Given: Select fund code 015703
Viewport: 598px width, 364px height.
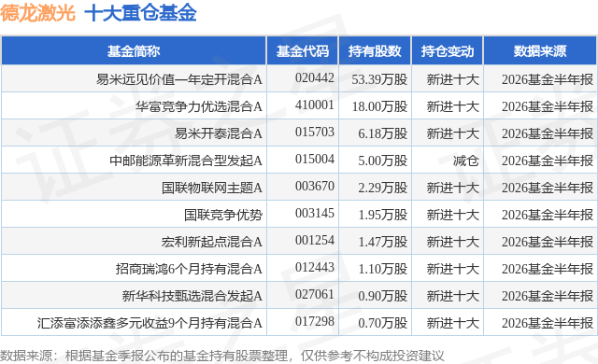Looking at the screenshot, I should pyautogui.click(x=315, y=133).
